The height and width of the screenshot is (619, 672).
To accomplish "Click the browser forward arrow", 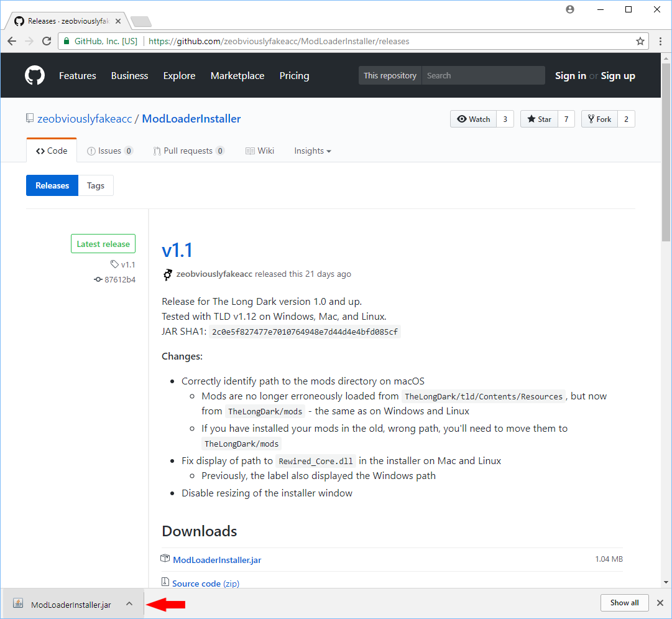I will tap(29, 41).
